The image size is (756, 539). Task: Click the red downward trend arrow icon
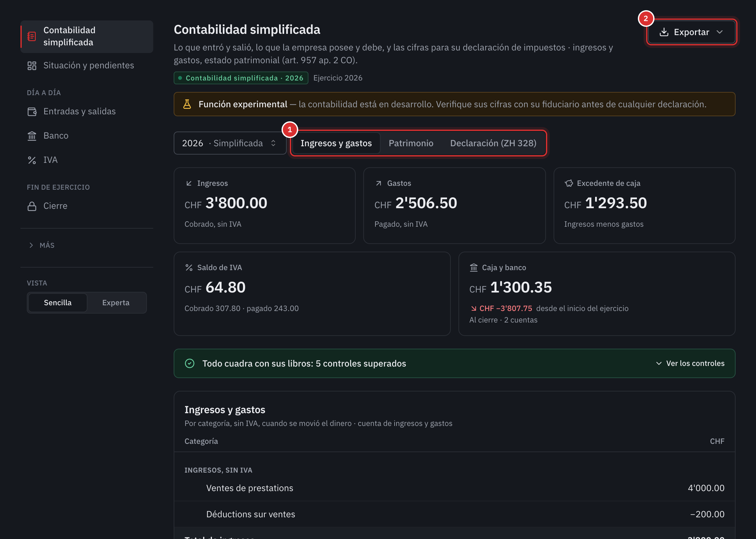pos(473,308)
